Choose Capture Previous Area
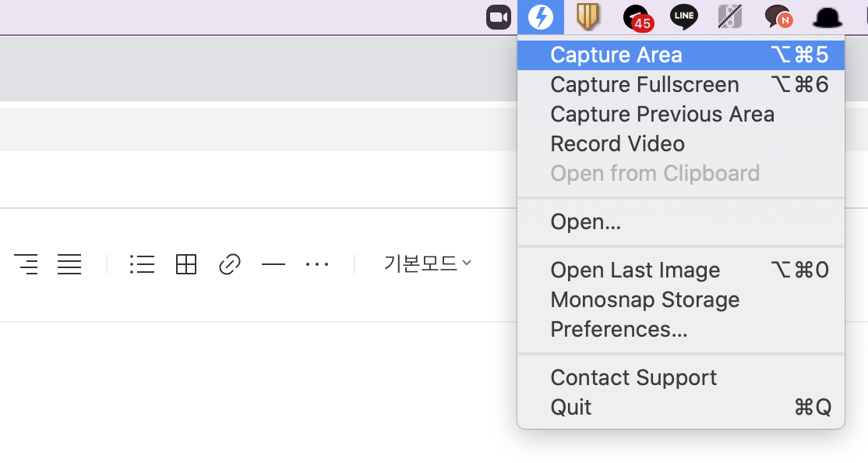 [681, 114]
